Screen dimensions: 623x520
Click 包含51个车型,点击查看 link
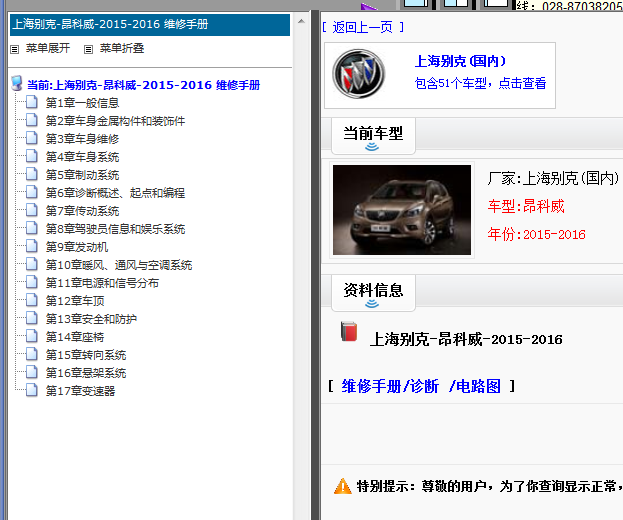pos(480,83)
